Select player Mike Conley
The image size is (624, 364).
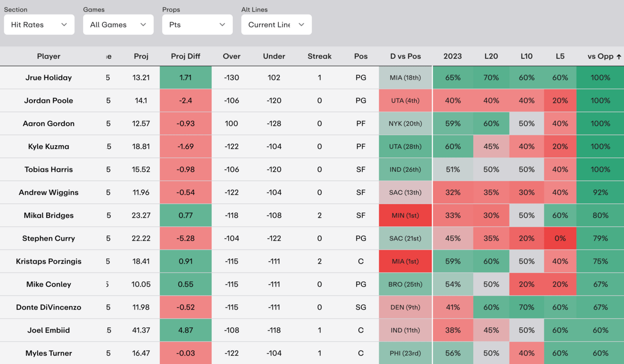coord(49,284)
